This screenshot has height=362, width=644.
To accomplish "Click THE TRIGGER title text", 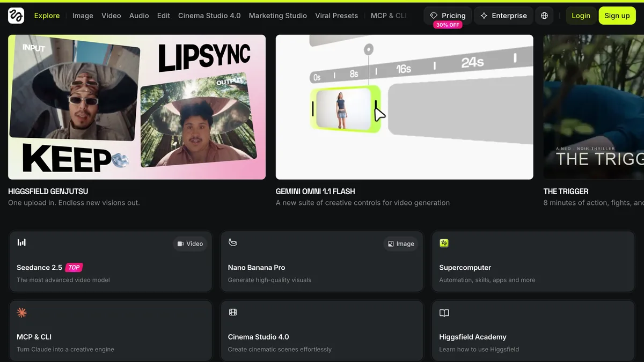I will tap(566, 191).
